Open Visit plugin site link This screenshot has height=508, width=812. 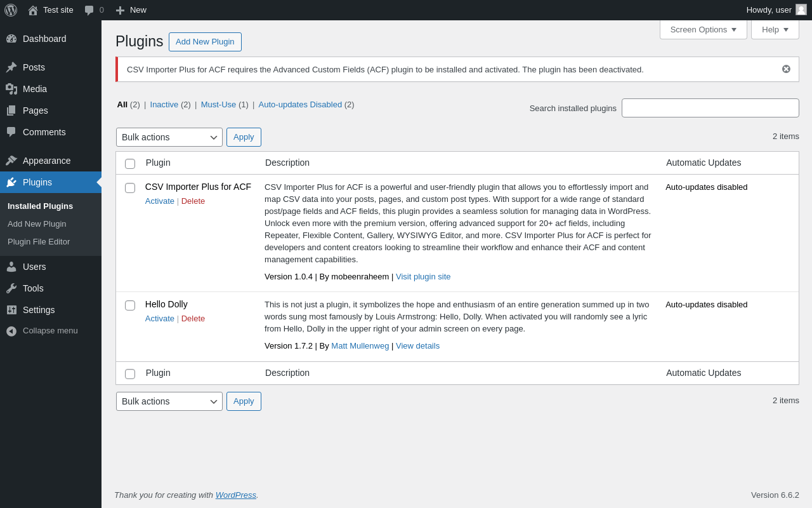click(x=423, y=276)
